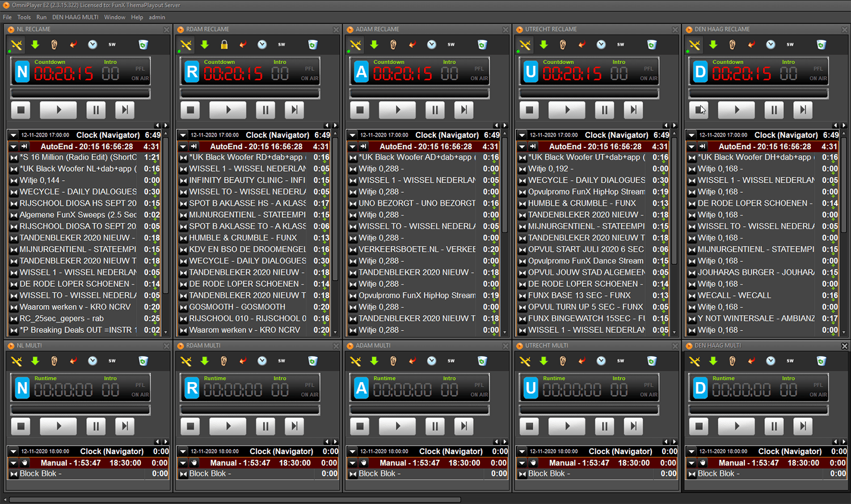Screen dimensions: 851x504
Task: Click the red return arrow in UTRECHT MULTI
Action: pyautogui.click(x=582, y=361)
